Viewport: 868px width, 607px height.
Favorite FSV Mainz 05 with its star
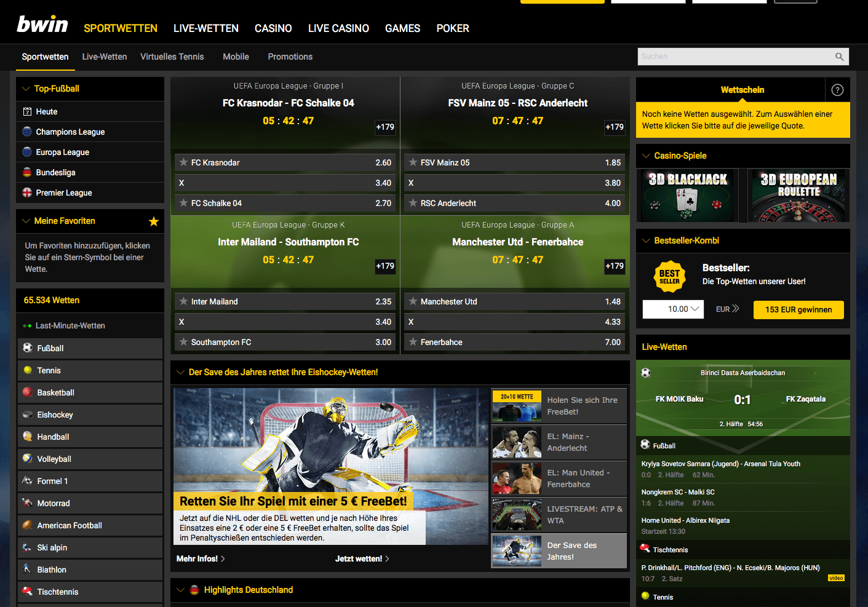click(413, 162)
